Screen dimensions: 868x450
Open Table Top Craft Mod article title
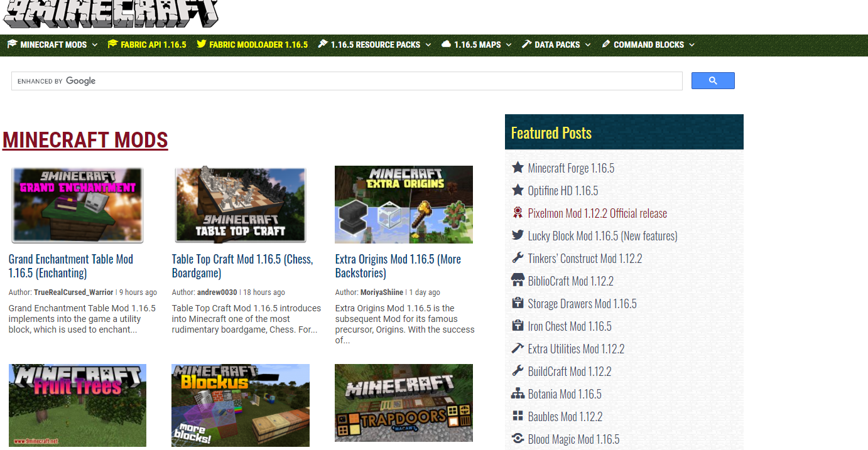242,266
